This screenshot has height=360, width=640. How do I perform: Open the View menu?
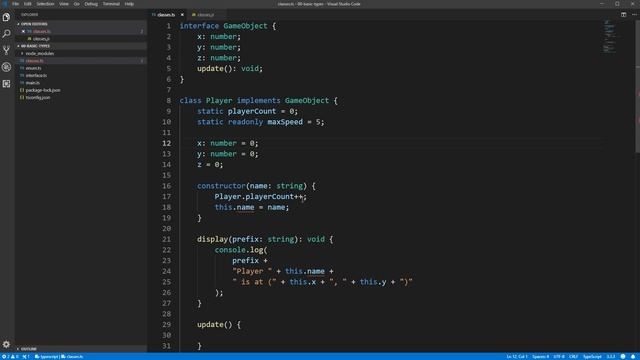click(64, 4)
